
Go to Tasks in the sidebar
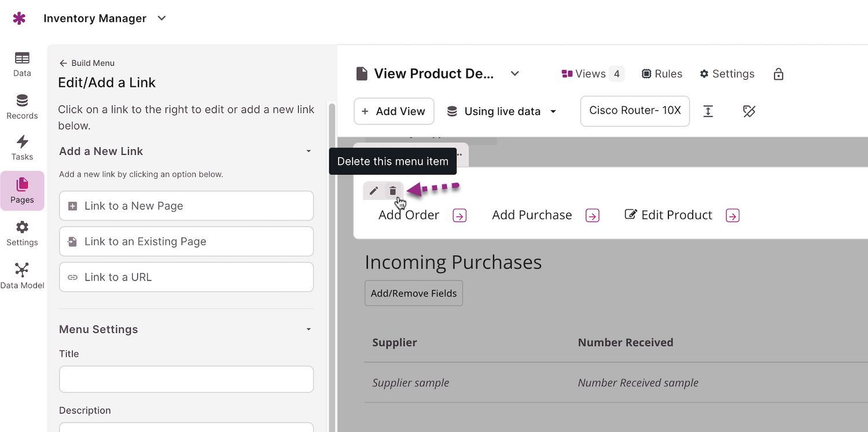22,148
